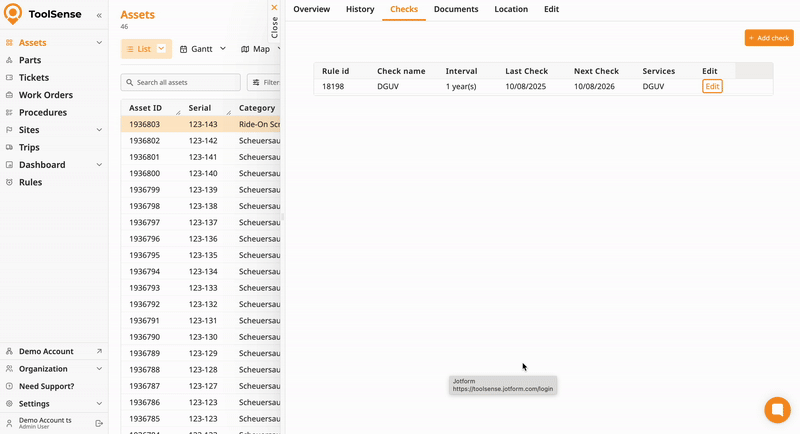Expand the Assets sidebar submenu chevron

click(99, 43)
